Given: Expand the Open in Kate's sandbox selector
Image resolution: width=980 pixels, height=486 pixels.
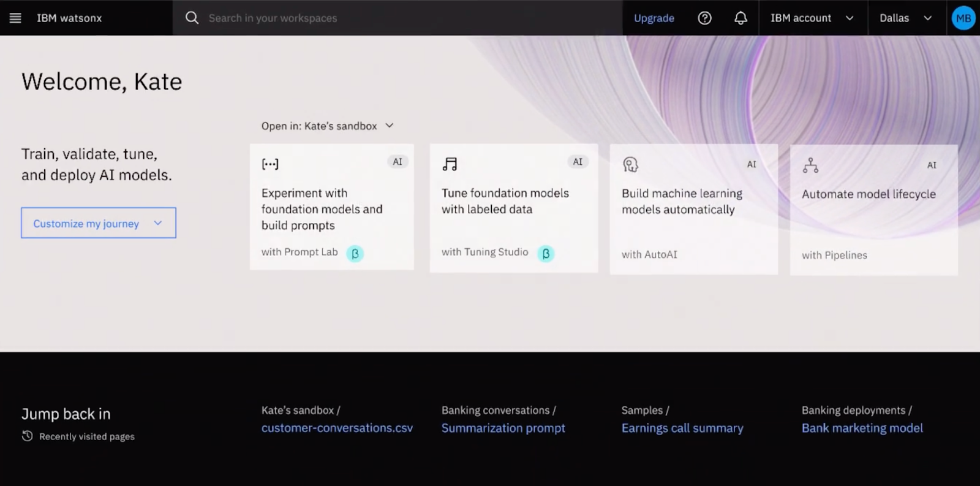Looking at the screenshot, I should click(328, 126).
